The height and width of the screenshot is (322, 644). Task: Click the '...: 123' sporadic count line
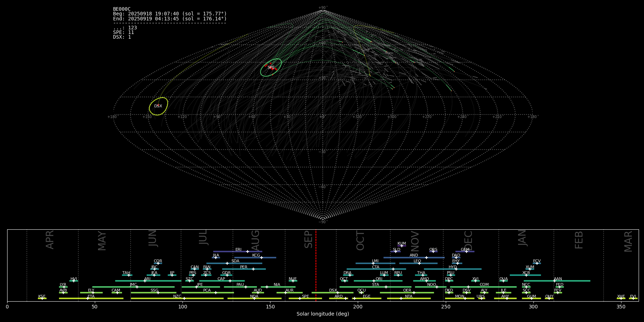pos(125,28)
